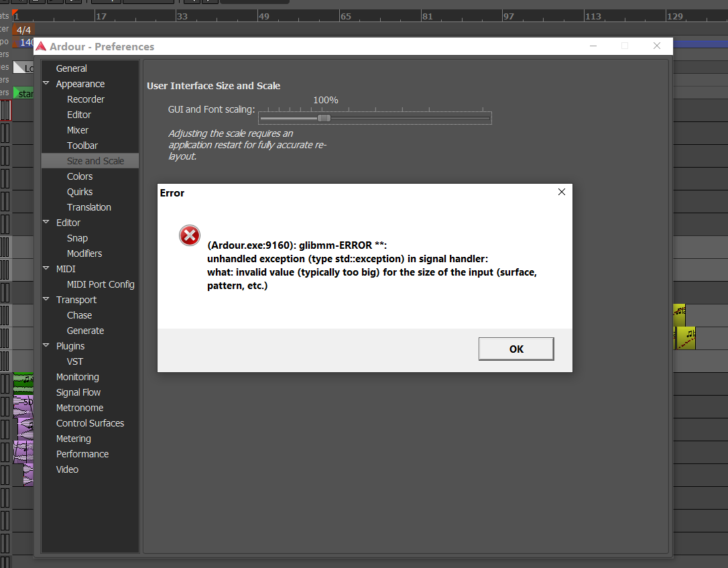Open the Quirks preferences page
728x568 pixels.
tap(80, 192)
